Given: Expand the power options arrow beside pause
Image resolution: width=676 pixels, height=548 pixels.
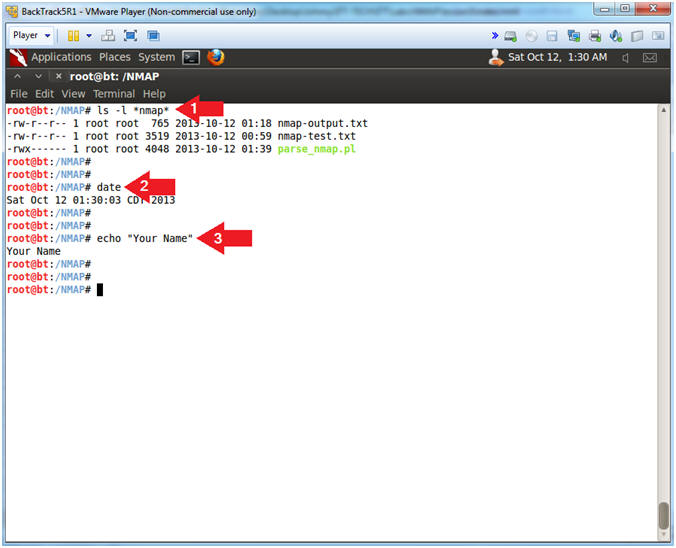Looking at the screenshot, I should click(x=89, y=36).
